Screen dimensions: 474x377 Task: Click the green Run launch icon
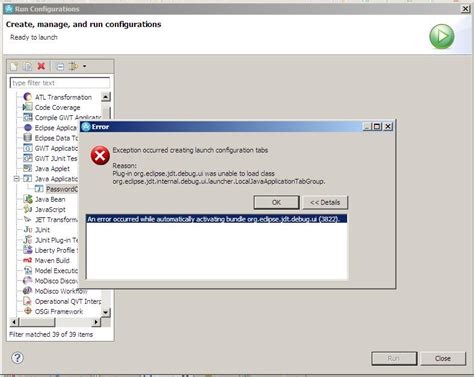pos(442,36)
